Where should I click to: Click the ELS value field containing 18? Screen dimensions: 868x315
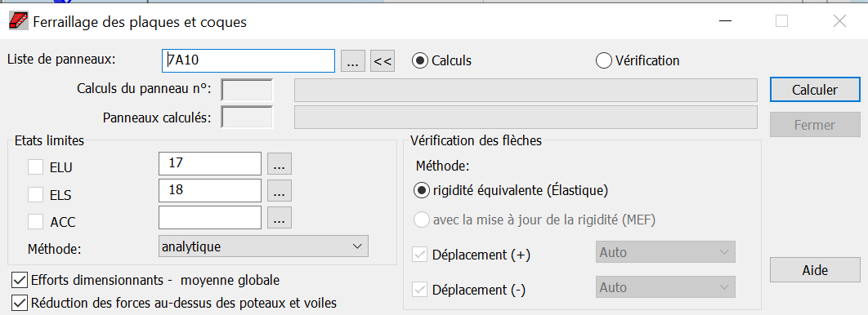[x=210, y=190]
